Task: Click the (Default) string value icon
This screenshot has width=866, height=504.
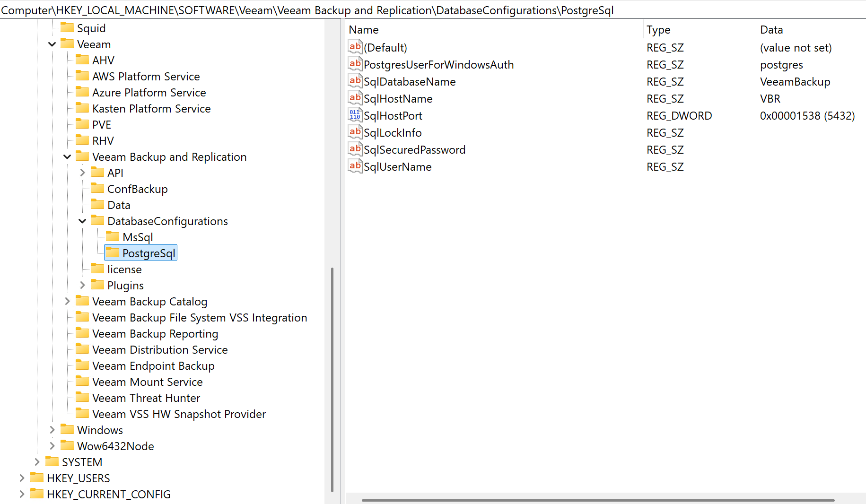Action: click(x=355, y=47)
